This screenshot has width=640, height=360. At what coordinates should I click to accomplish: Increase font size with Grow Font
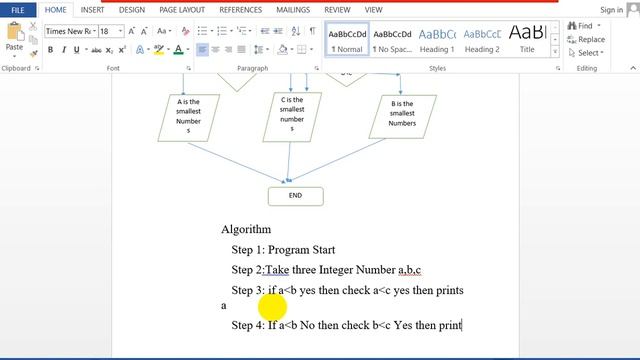click(131, 31)
